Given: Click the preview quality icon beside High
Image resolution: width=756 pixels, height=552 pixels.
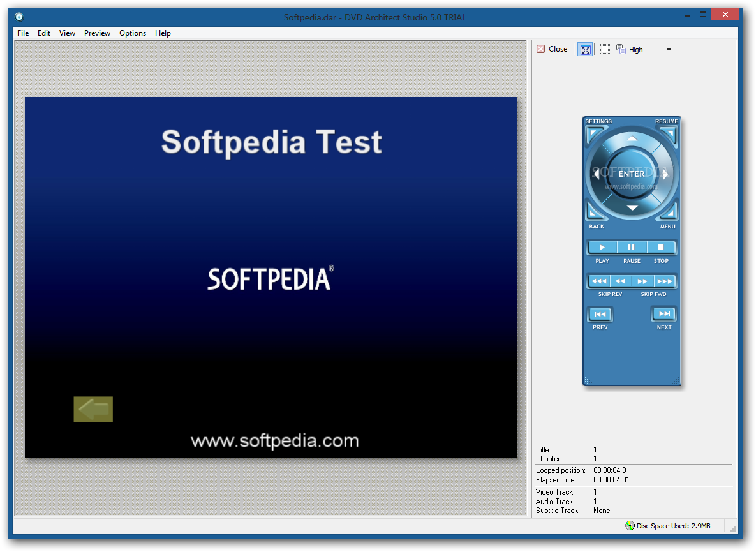Looking at the screenshot, I should (x=621, y=49).
